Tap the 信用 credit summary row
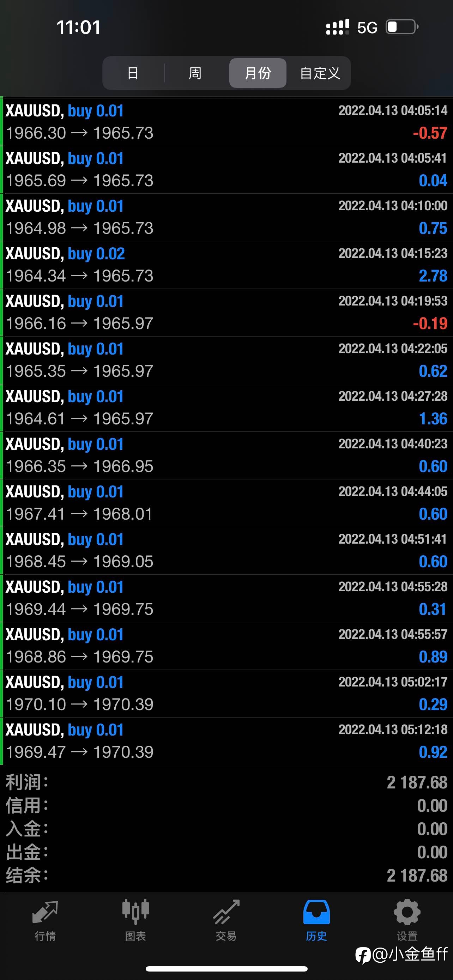The height and width of the screenshot is (980, 453). tap(226, 806)
